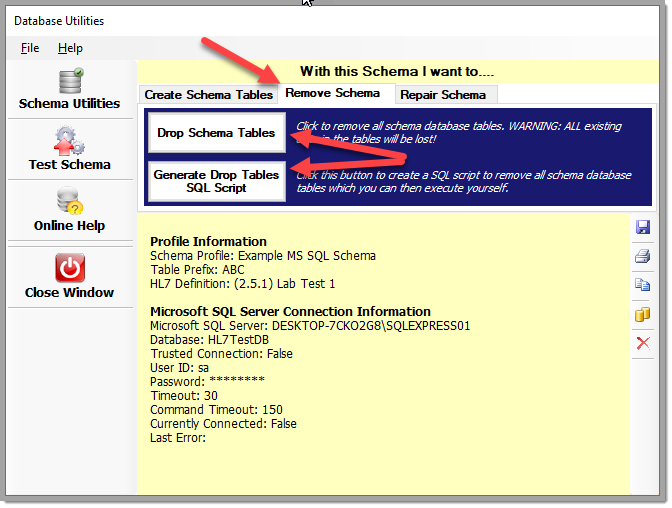Select the Remove Schema tab
This screenshot has width=672, height=508.
tap(332, 93)
